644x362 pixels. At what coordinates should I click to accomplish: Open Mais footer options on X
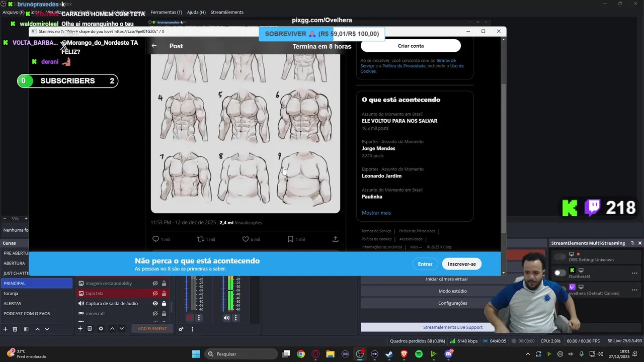pos(416,247)
